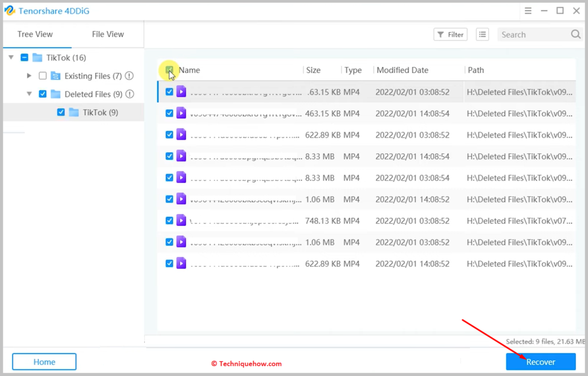Click video icon of 8.33 MB file dated 14:08:54
Image resolution: width=588 pixels, height=376 pixels.
tap(181, 156)
